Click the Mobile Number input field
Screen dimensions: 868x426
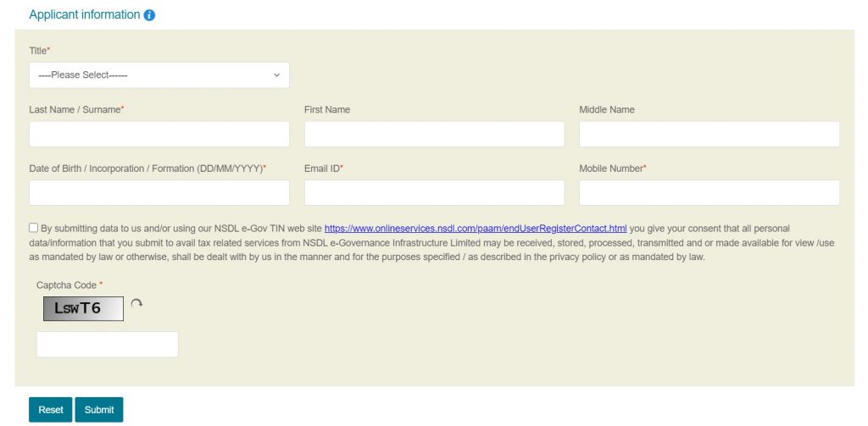tap(709, 193)
